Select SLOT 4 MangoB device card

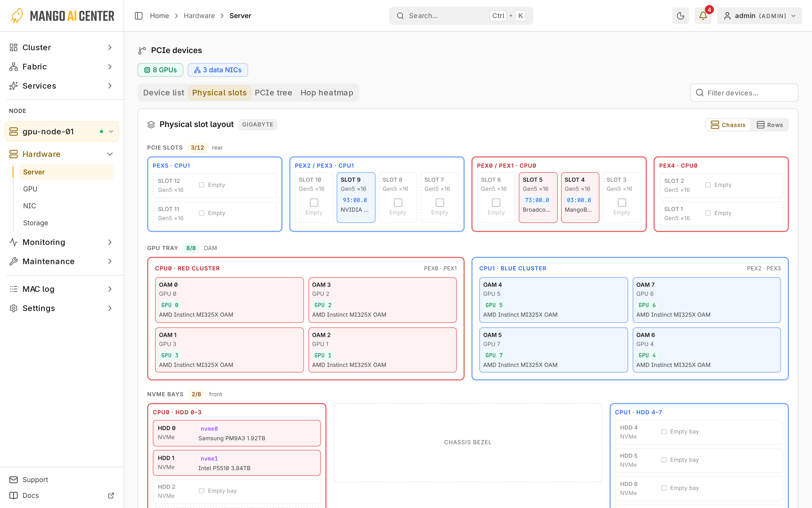(580, 197)
